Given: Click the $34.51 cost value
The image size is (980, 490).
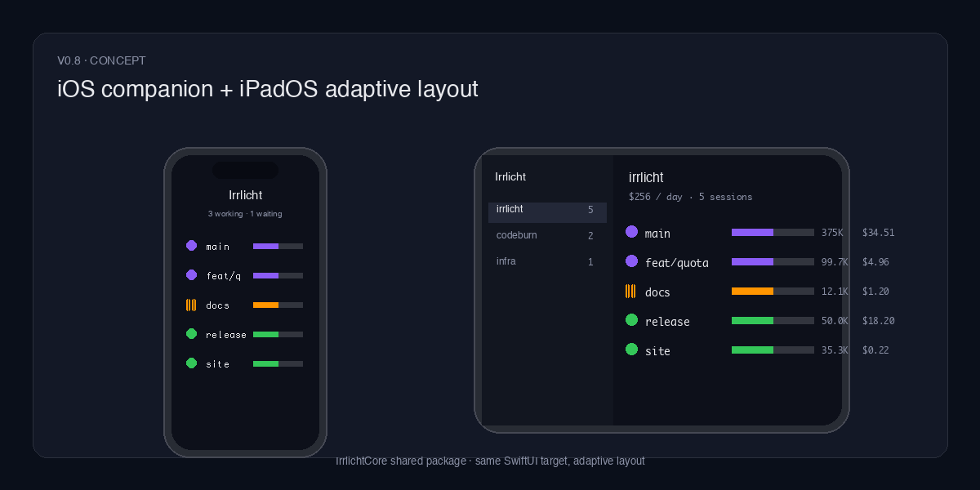Looking at the screenshot, I should click(x=878, y=233).
